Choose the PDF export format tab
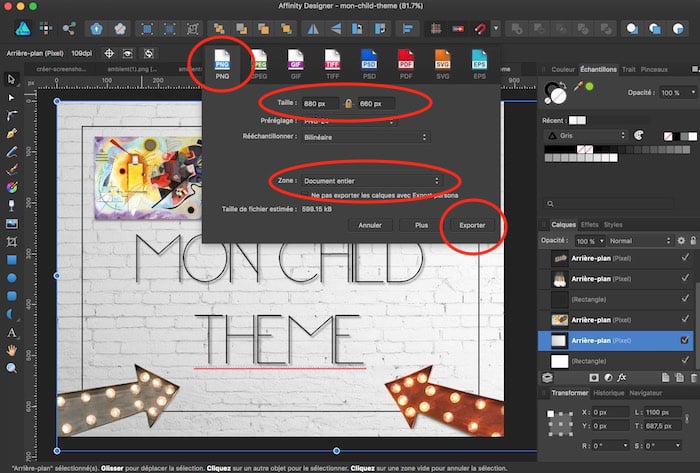Viewport: 700px width, 473px height. [406, 64]
